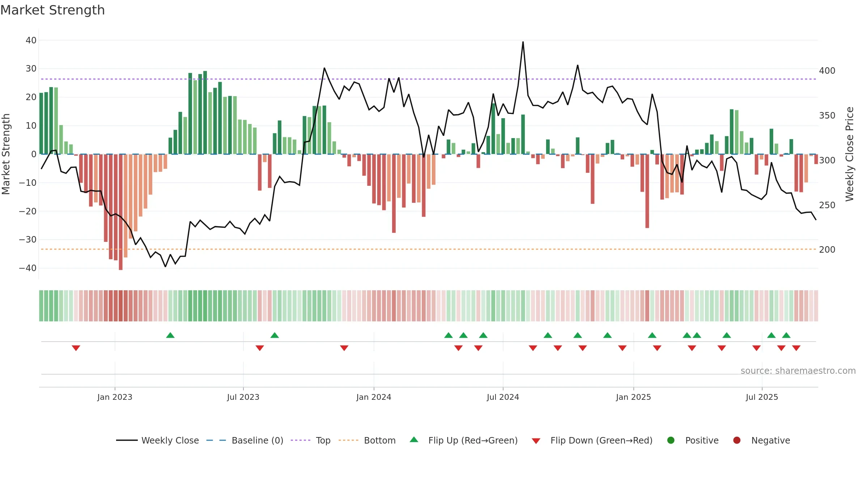Screen dimensions: 868x488
Task: Click the blue dashed Baseline sample in legend
Action: pyautogui.click(x=216, y=440)
